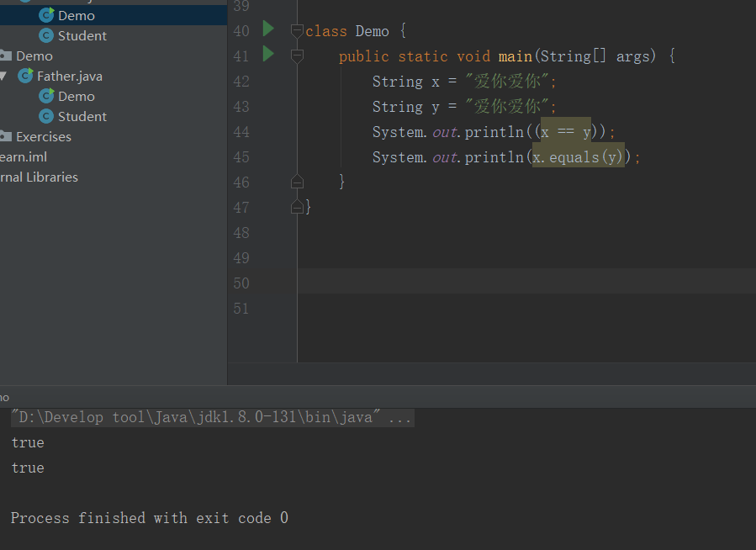Click the java command line in console output

(213, 417)
